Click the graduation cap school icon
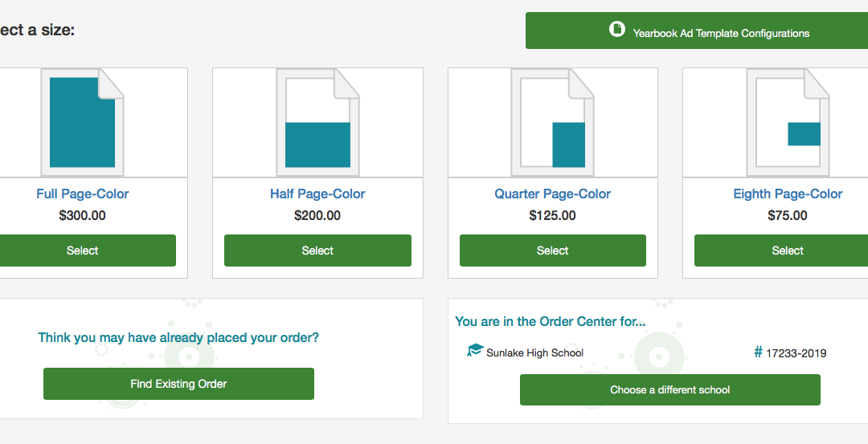 475,350
